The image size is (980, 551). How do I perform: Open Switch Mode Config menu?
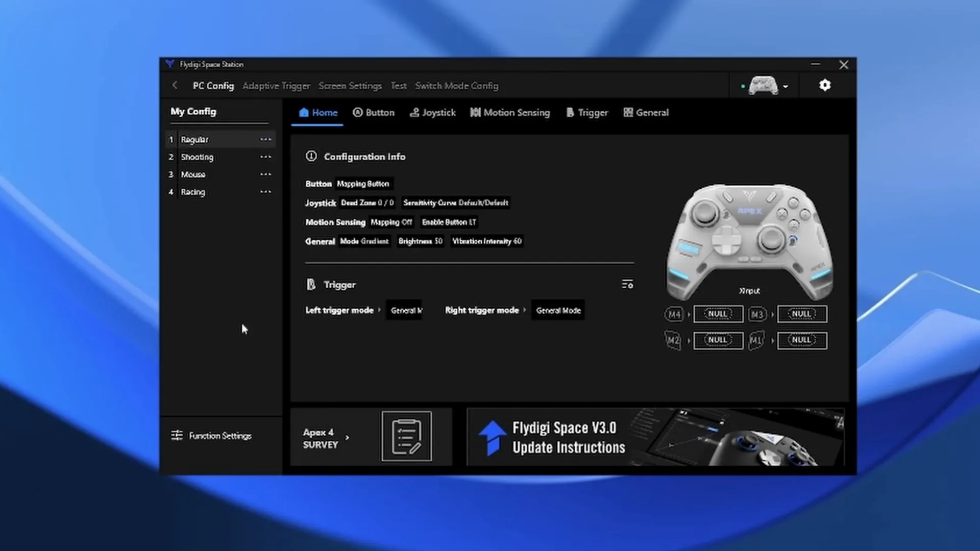pos(457,86)
